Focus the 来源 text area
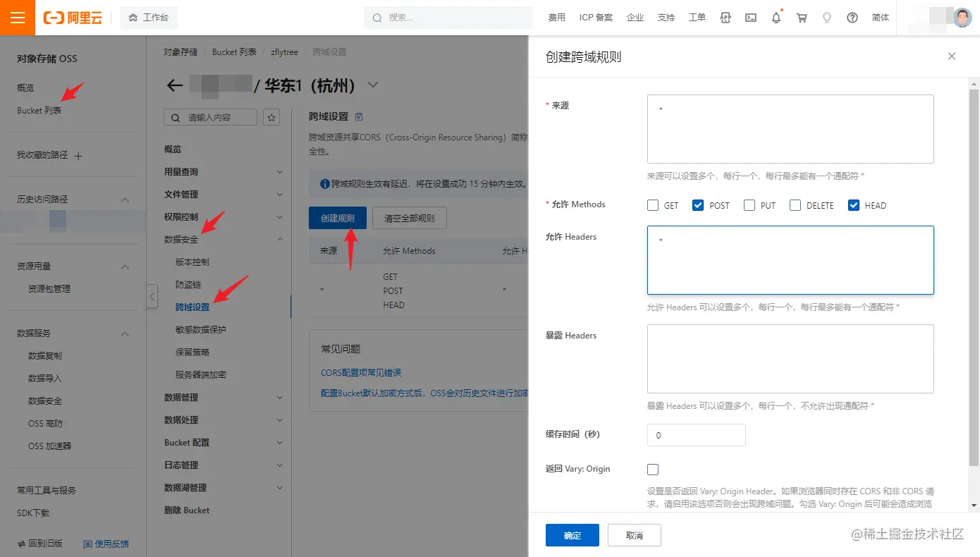Viewport: 980px width, 557px height. tap(790, 129)
